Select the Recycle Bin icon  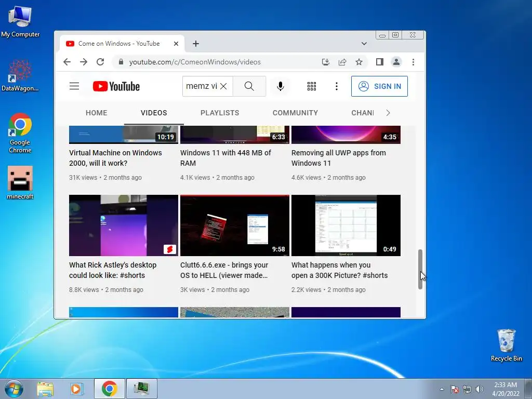click(506, 345)
